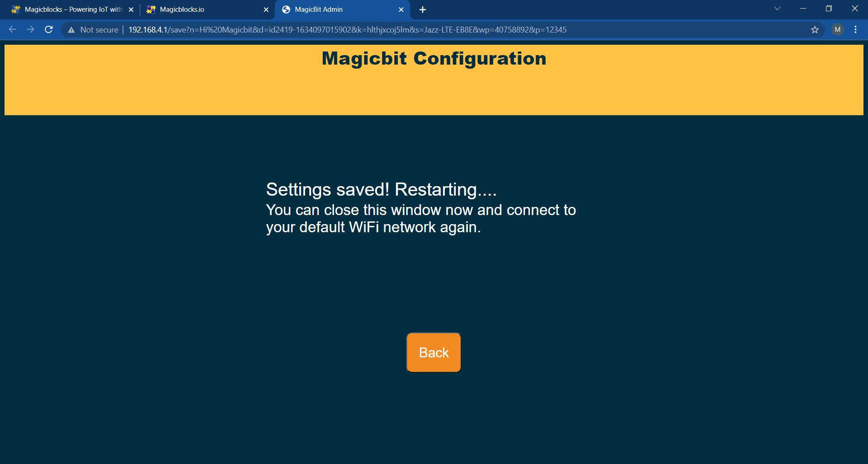Close the Magicblocks.io tab

coord(266,9)
